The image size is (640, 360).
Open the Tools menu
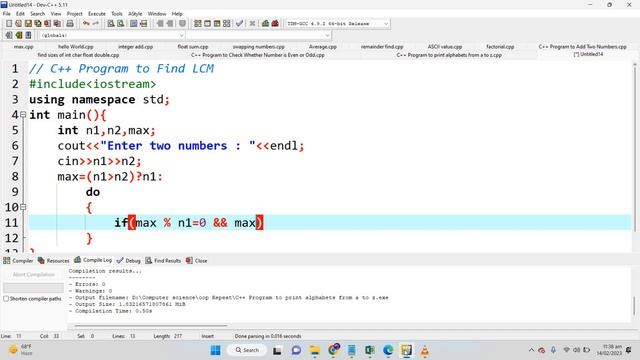(117, 14)
